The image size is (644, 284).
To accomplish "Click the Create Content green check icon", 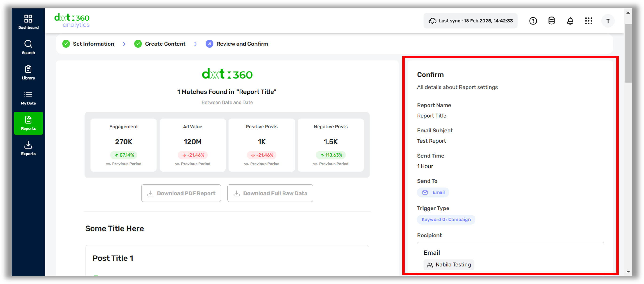I will point(138,44).
